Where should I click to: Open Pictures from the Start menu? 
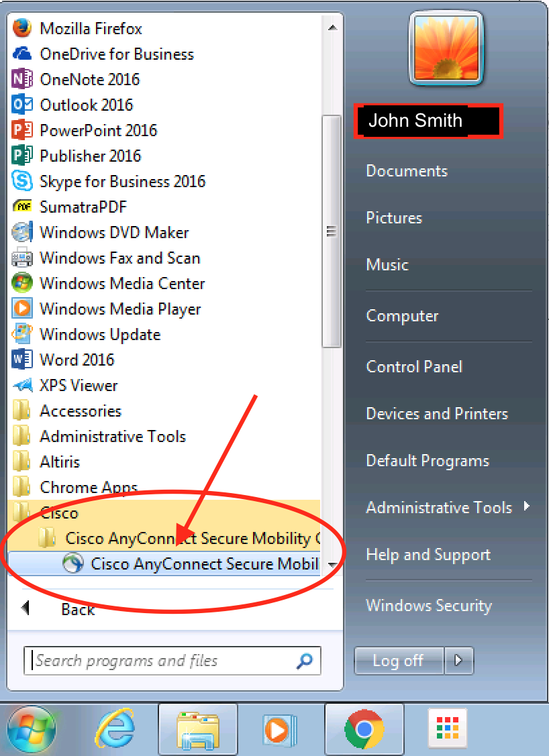394,217
